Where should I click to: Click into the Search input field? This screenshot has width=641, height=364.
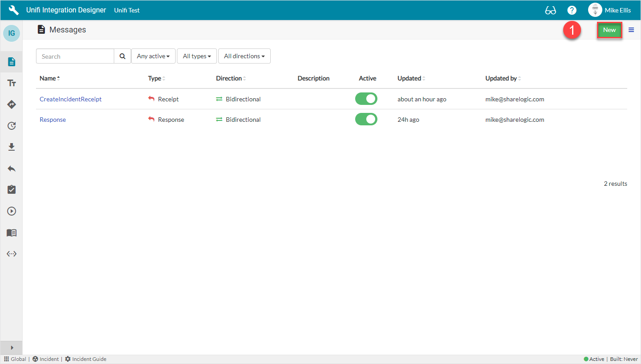coord(75,56)
